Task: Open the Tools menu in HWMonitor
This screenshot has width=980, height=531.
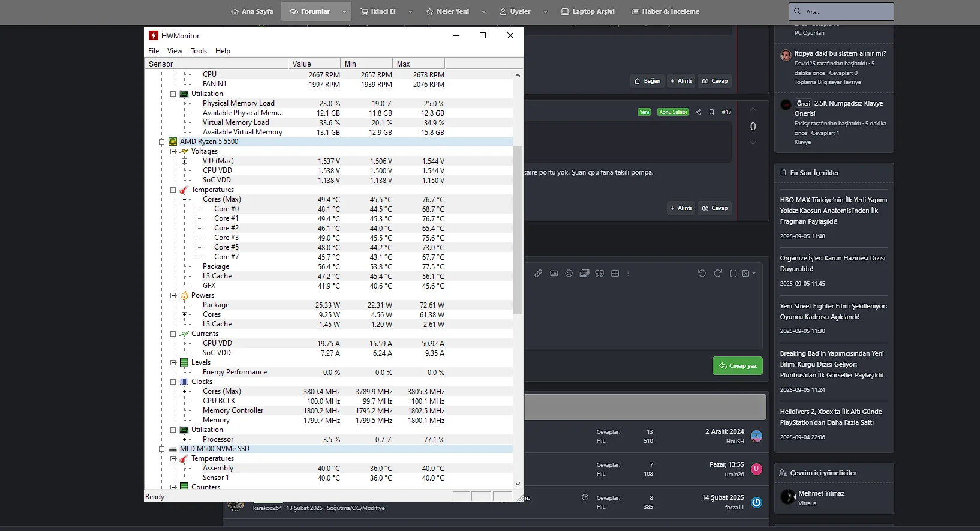Action: pos(199,51)
